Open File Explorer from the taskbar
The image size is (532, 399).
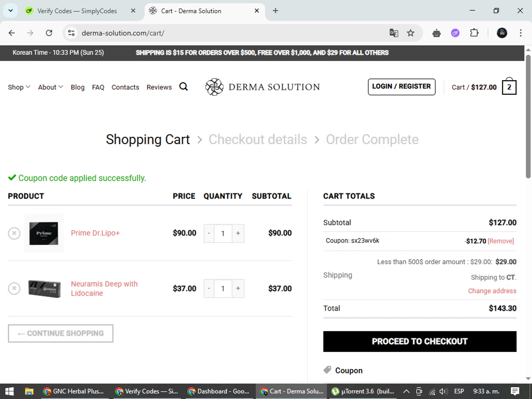click(x=29, y=391)
